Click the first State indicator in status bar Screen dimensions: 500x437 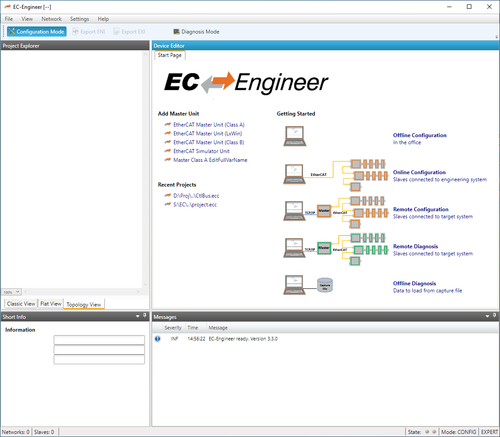[427, 432]
